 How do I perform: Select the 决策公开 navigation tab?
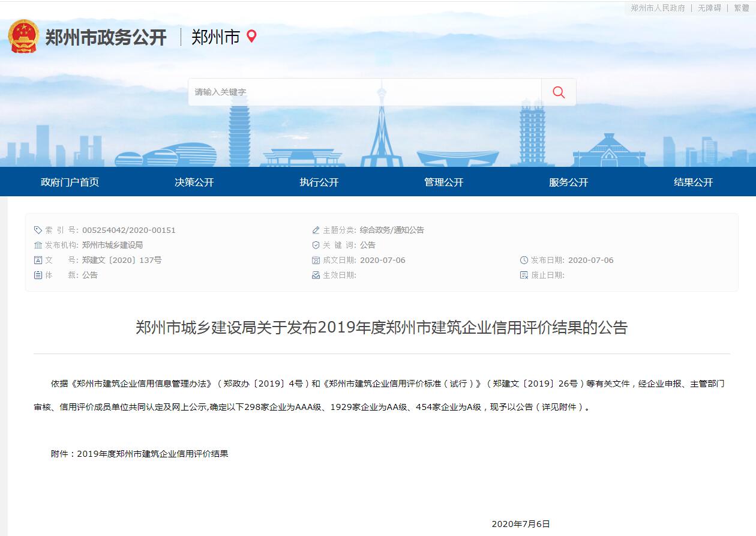click(194, 182)
